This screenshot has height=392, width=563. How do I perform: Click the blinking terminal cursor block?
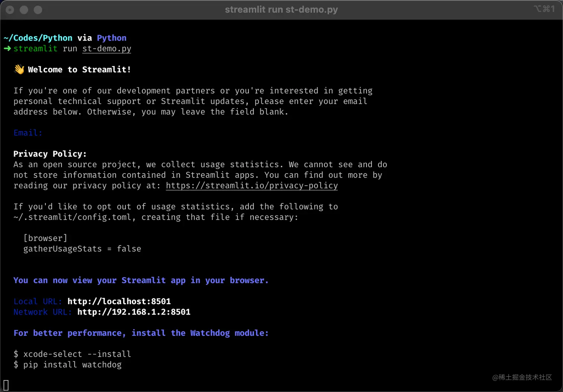(x=6, y=385)
